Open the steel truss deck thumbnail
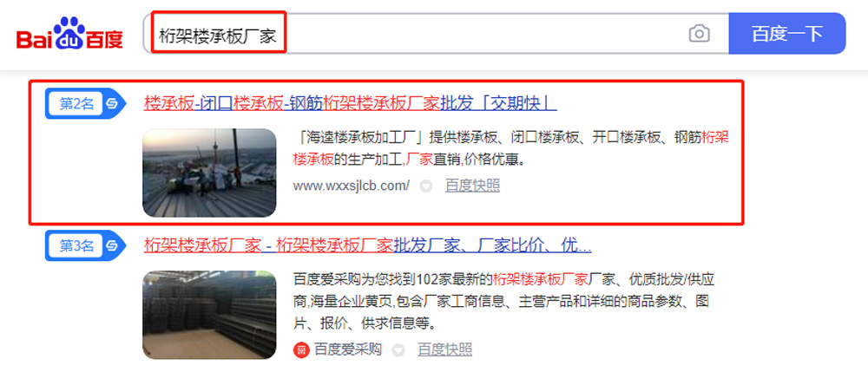 (x=209, y=315)
